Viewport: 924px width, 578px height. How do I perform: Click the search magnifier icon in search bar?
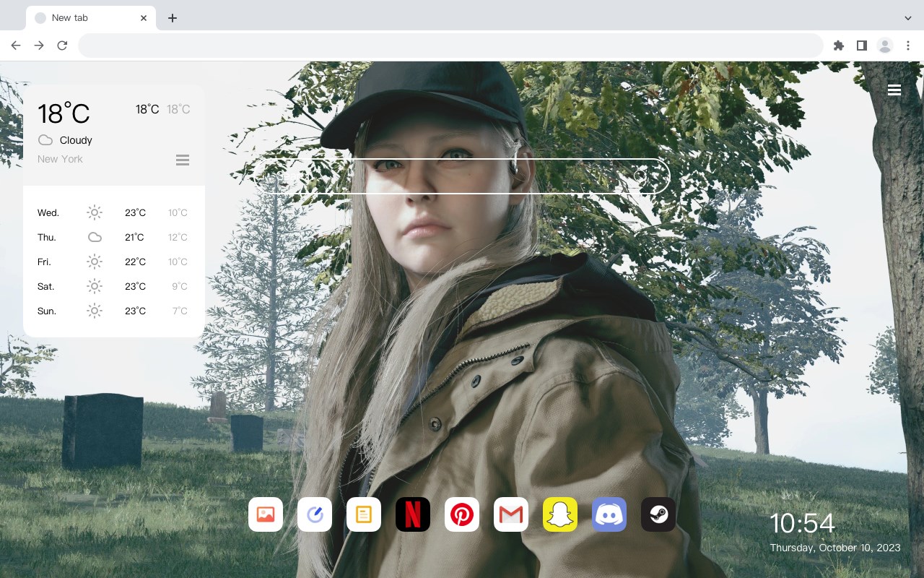(641, 176)
